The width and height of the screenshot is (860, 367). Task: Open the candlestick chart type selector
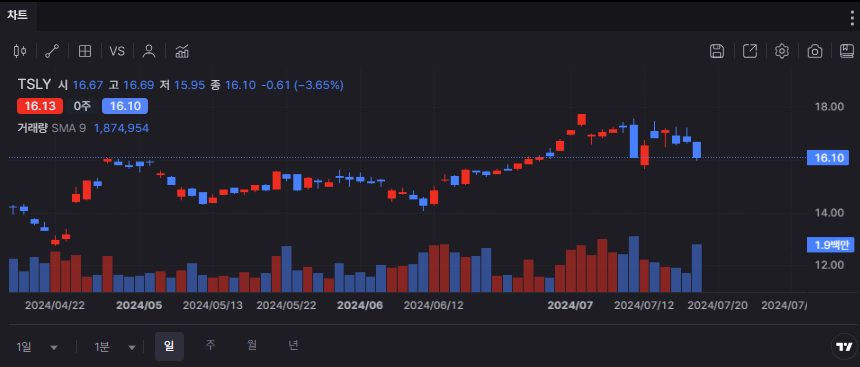(x=20, y=51)
